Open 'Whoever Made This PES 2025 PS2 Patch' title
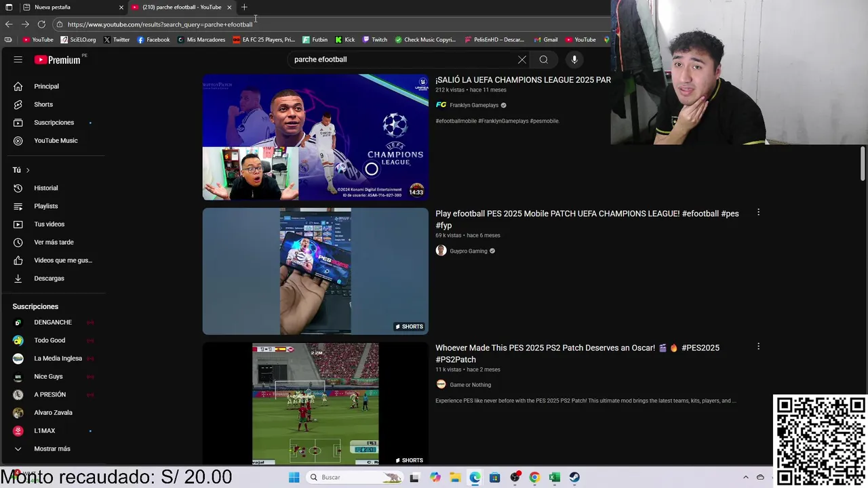The image size is (868, 488). pos(577,353)
